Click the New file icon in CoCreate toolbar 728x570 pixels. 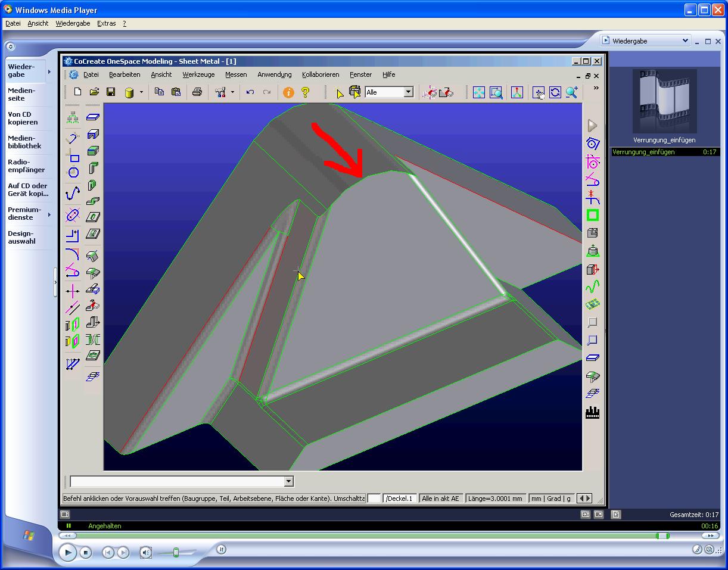[77, 92]
